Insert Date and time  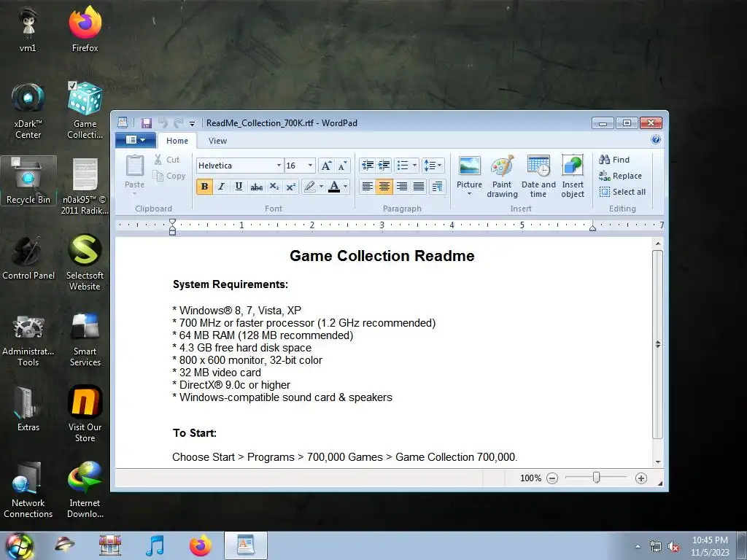538,176
